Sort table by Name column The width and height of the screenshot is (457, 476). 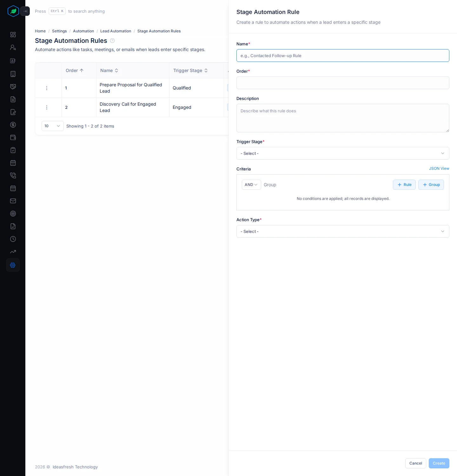click(109, 70)
